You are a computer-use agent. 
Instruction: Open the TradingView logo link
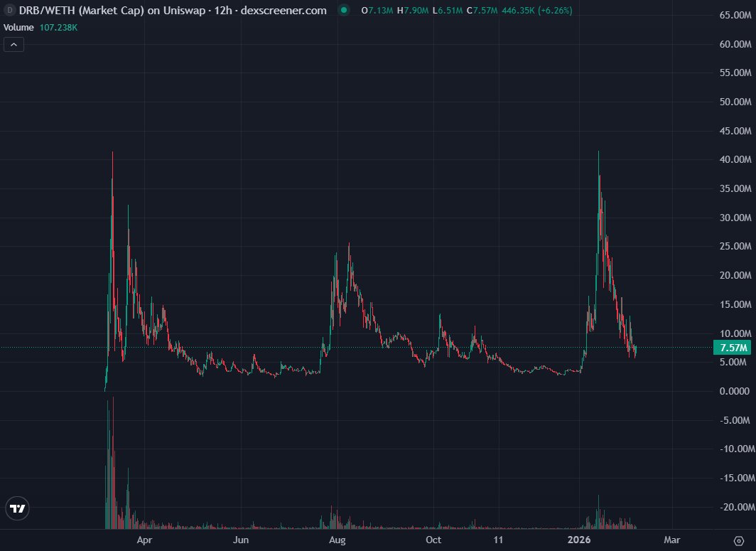click(x=17, y=508)
